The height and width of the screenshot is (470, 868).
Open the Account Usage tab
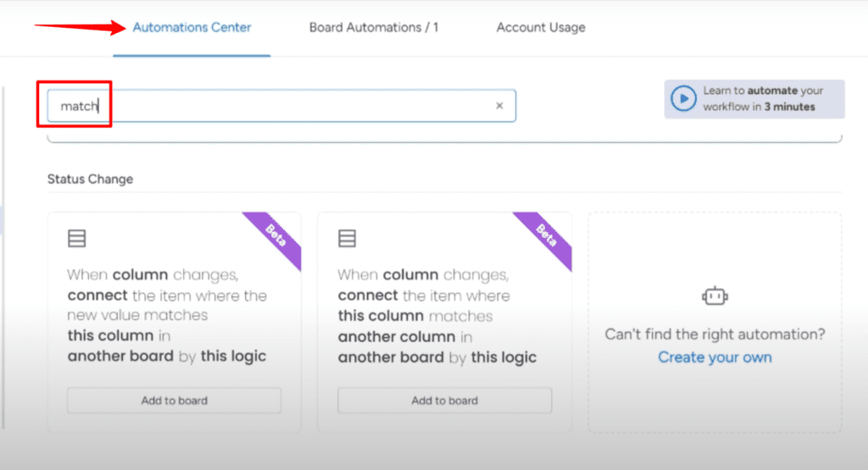[541, 28]
